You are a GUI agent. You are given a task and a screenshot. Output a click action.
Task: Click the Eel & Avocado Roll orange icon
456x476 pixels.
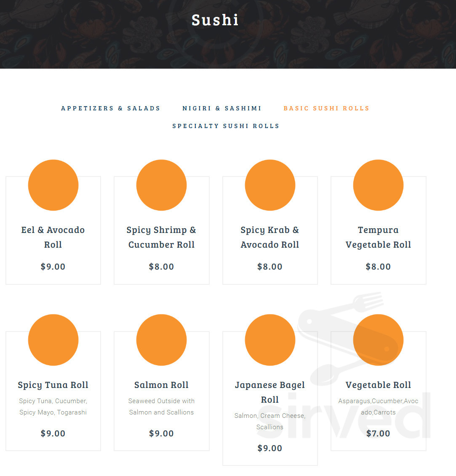pos(53,185)
